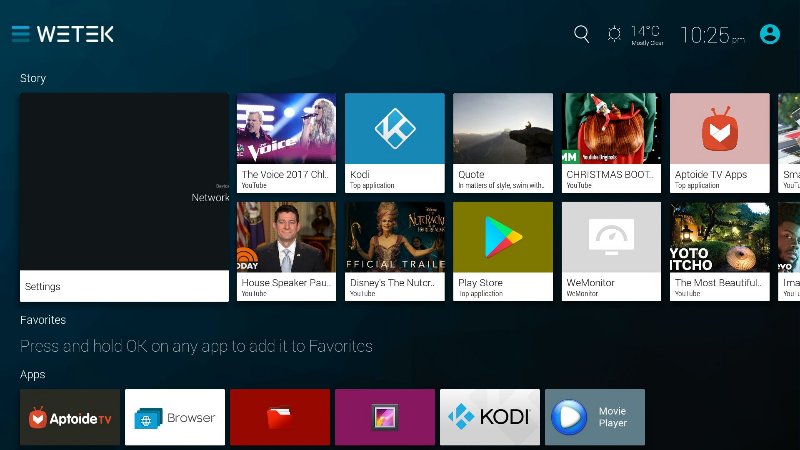Launch Browser from the Apps row

pos(175,417)
